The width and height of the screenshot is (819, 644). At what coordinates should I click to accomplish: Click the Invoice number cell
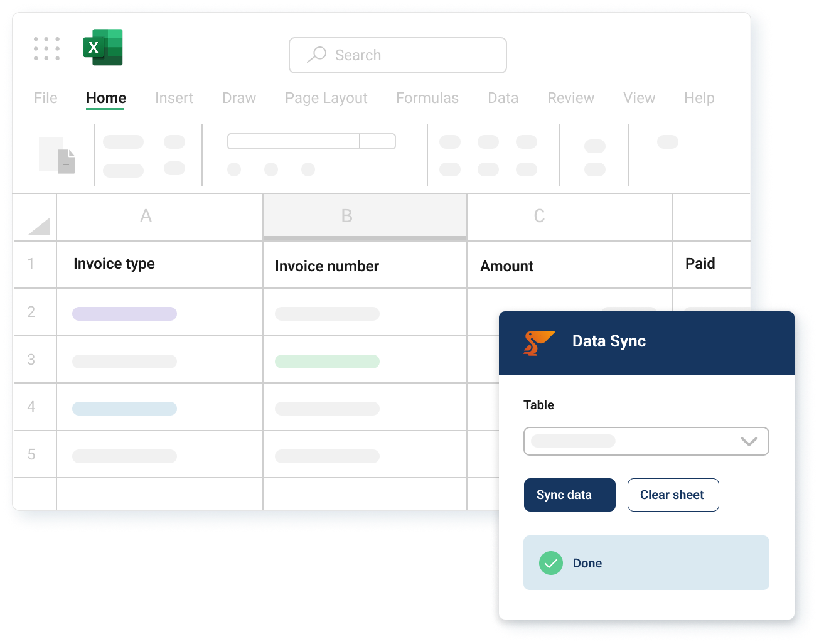coord(365,264)
